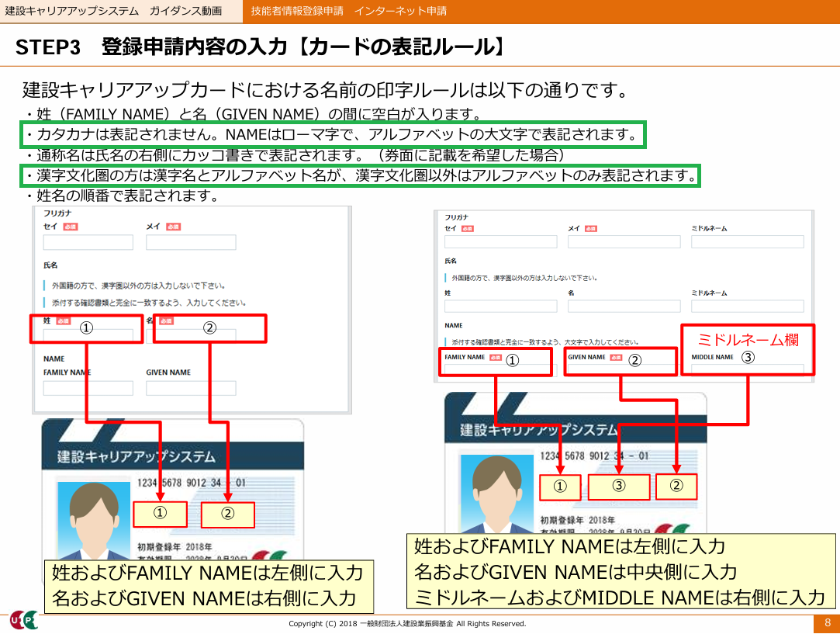
Task: Click the yellow note mentioning ミドルネーム
Action: [x=620, y=571]
